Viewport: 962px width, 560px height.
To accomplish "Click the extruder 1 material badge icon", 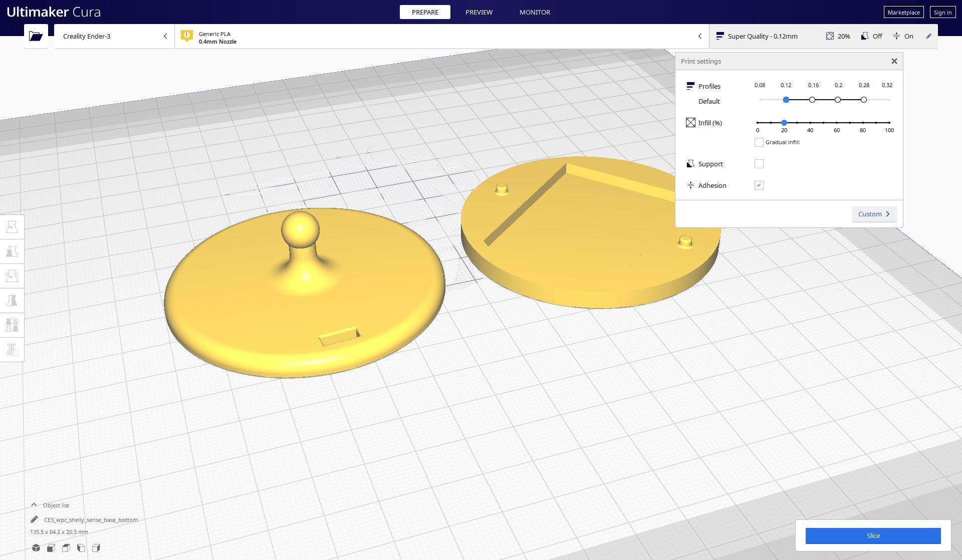I will pos(186,36).
